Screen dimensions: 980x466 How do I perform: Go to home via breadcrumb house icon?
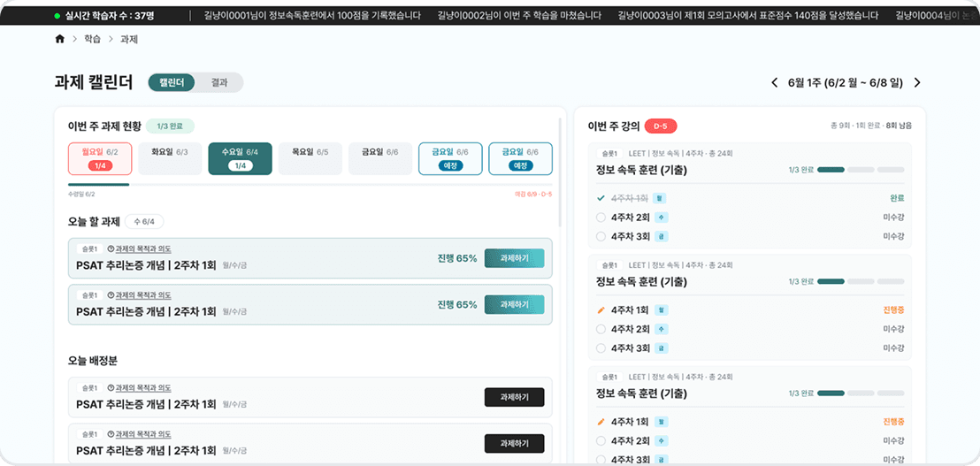[60, 40]
